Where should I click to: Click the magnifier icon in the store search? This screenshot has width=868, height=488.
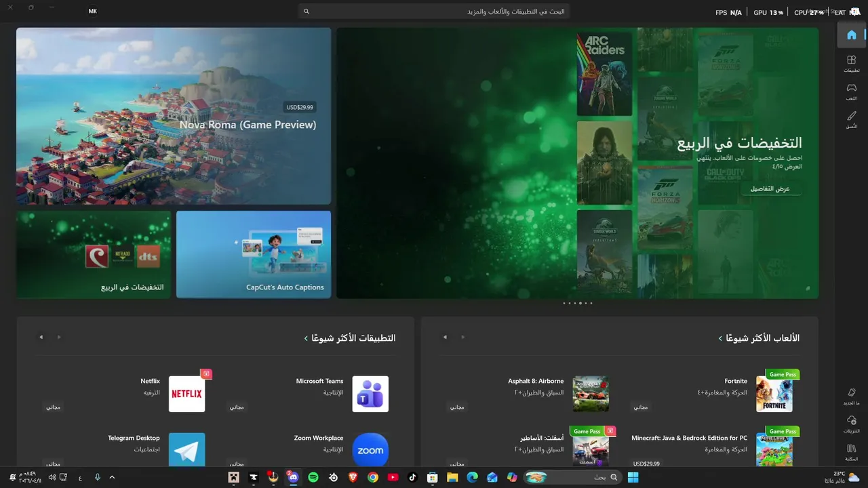pos(306,12)
